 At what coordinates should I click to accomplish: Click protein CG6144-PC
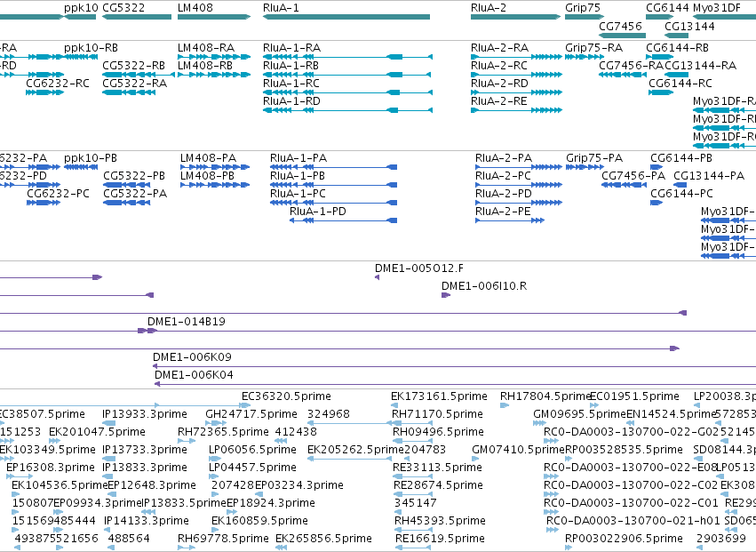tap(681, 194)
